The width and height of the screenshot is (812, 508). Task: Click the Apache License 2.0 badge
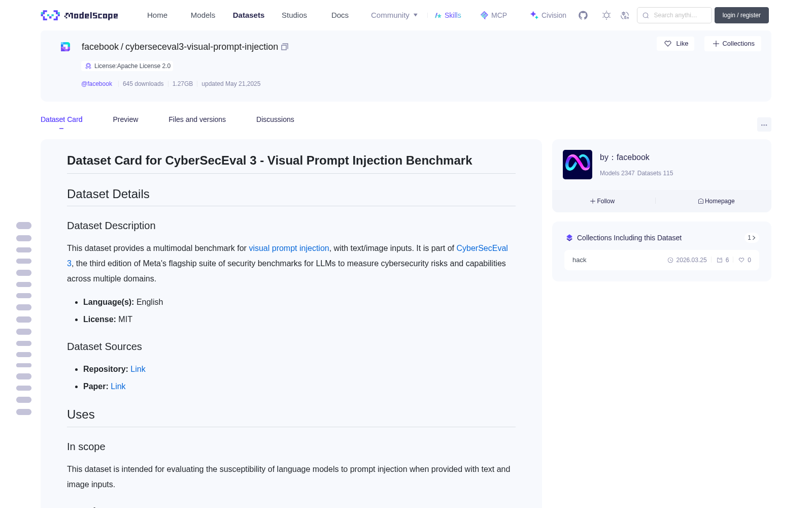(127, 66)
